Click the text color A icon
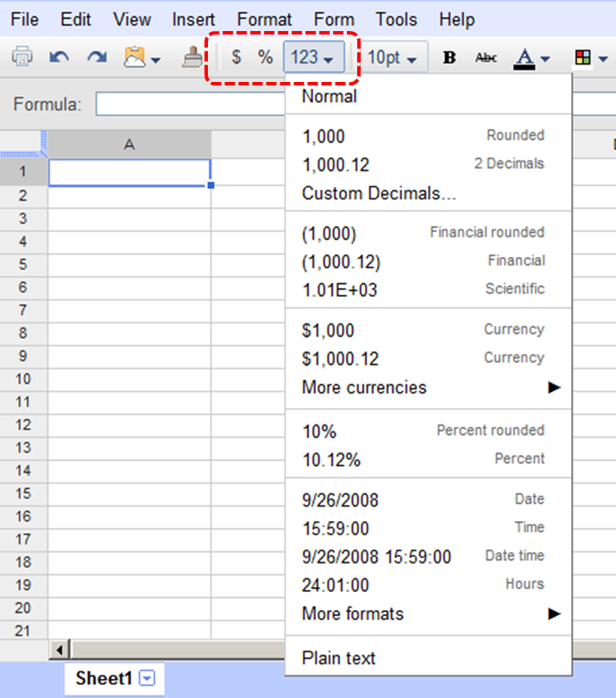The height and width of the screenshot is (698, 616). click(x=525, y=58)
